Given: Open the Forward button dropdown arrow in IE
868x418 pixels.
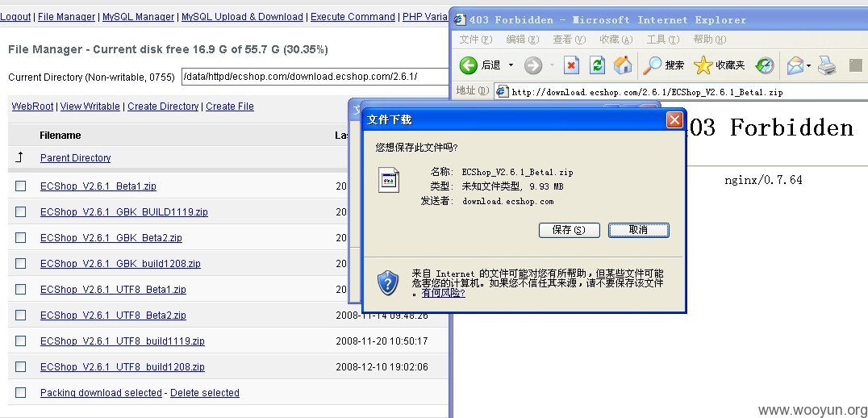Looking at the screenshot, I should 552,65.
